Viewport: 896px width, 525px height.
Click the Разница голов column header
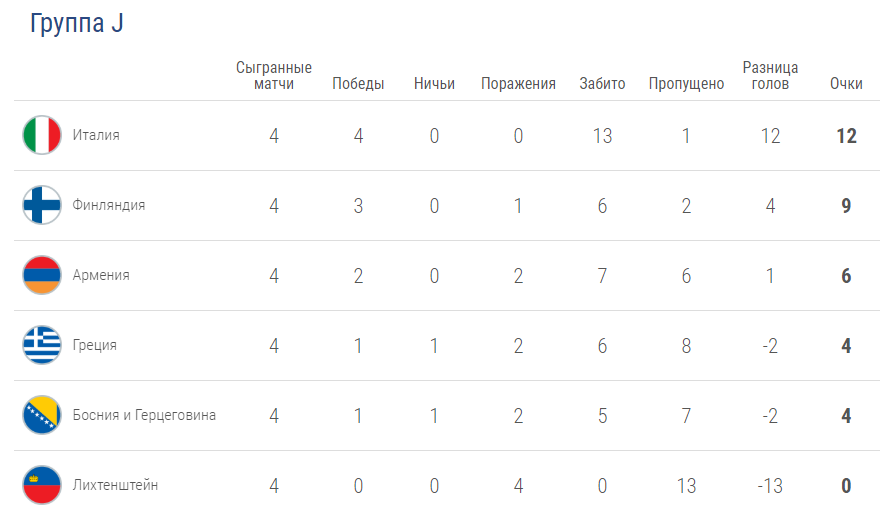tap(770, 75)
